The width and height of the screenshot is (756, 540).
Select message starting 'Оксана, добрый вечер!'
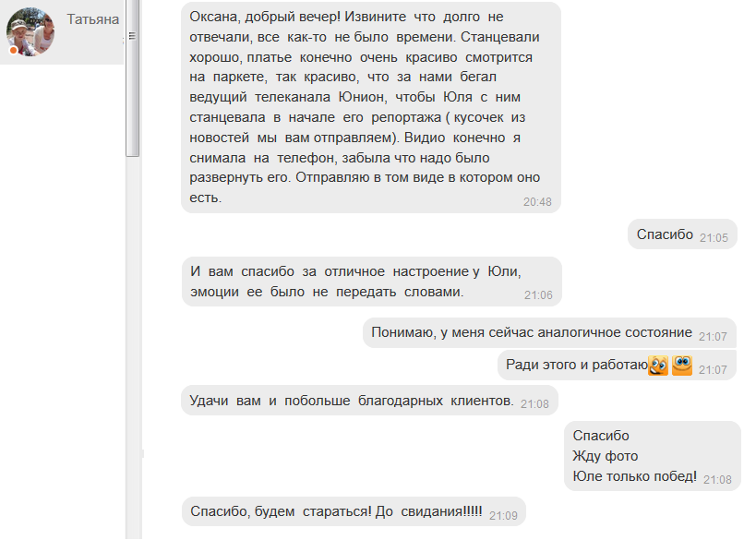[x=371, y=107]
